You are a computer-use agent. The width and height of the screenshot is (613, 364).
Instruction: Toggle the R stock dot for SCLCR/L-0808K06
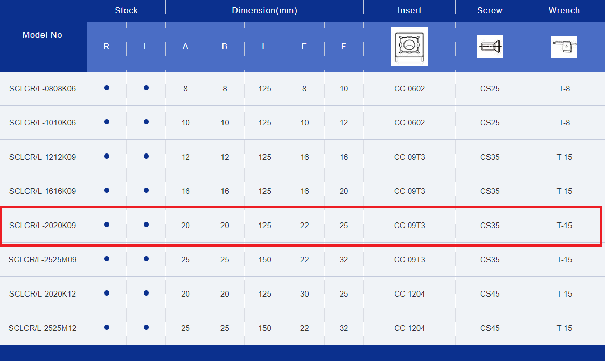point(106,88)
